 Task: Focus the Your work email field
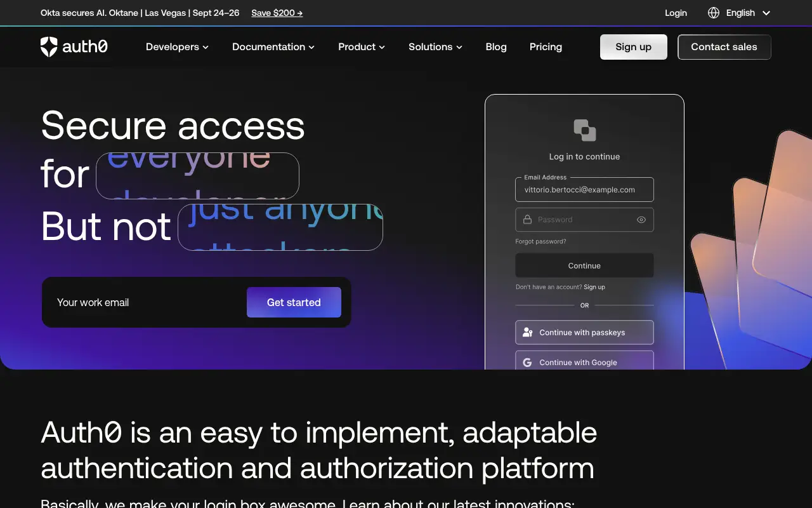(146, 302)
